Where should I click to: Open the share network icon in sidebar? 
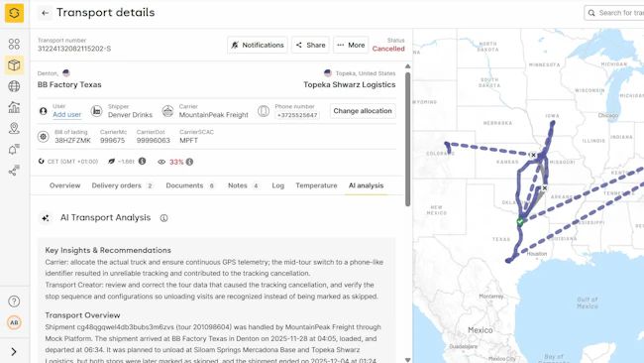tap(14, 171)
